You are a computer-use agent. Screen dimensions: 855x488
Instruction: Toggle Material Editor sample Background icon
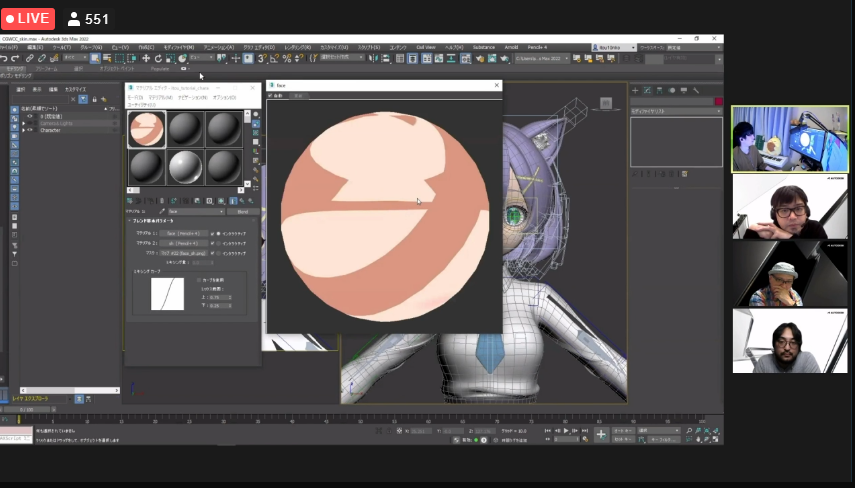click(x=256, y=133)
